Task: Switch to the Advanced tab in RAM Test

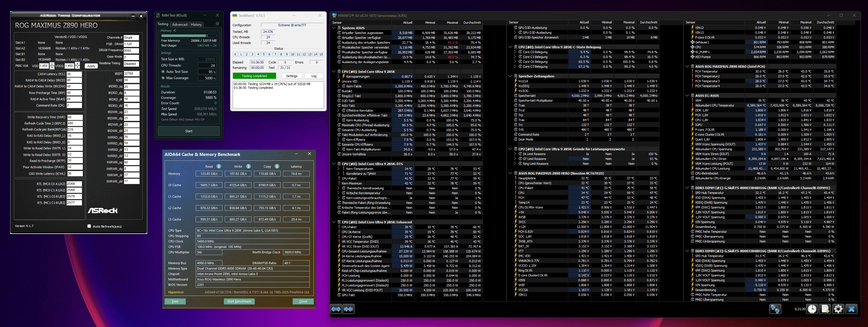Action: point(180,24)
